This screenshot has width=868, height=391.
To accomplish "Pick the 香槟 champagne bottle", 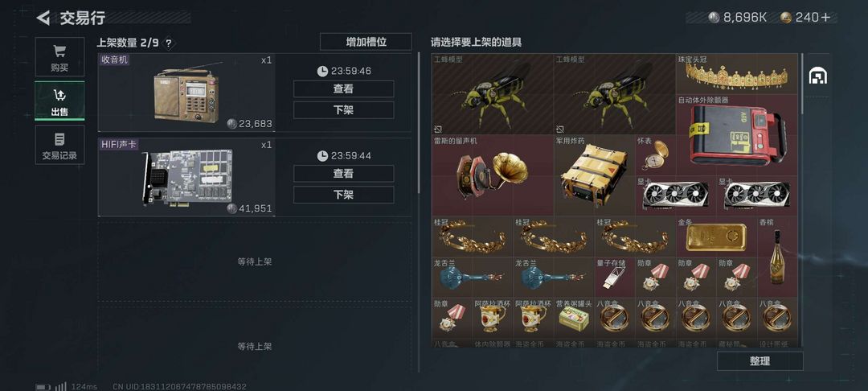I will (777, 257).
